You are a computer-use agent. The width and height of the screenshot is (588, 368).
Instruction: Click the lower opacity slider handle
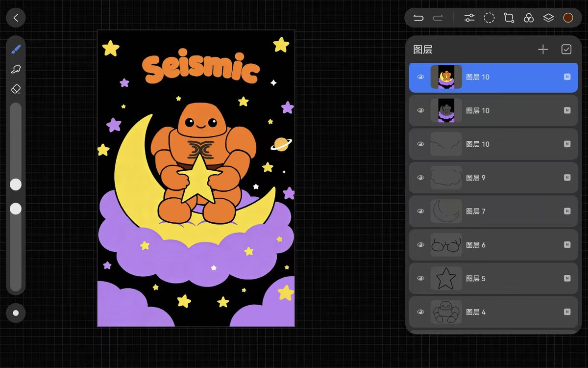[16, 209]
